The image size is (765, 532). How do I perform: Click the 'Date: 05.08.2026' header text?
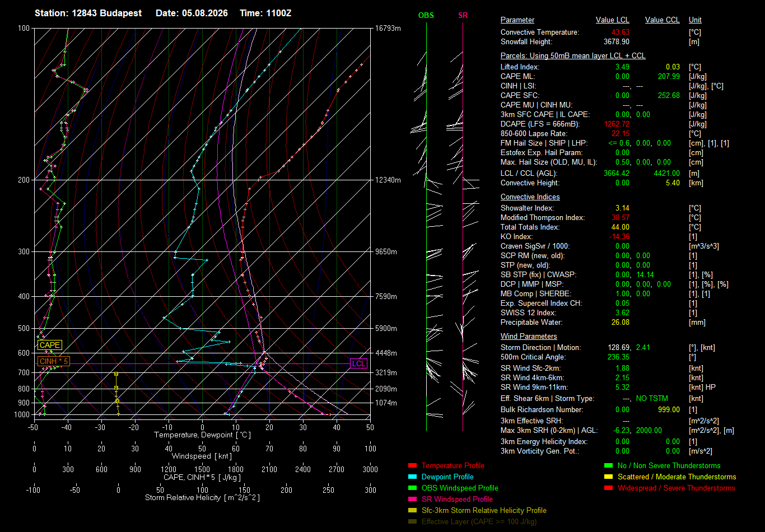tap(192, 13)
